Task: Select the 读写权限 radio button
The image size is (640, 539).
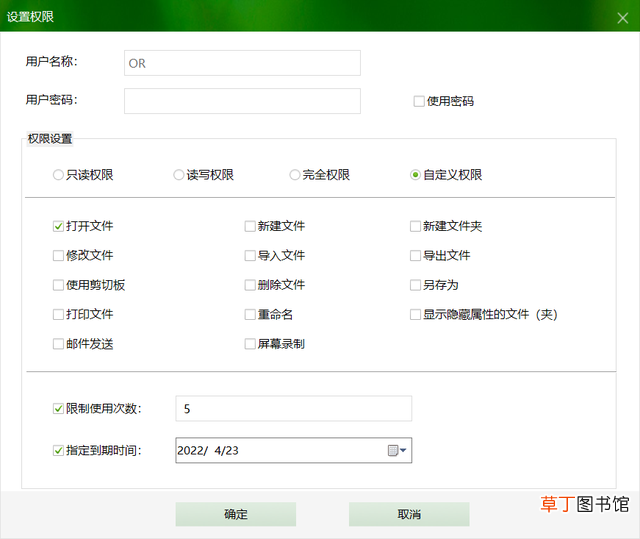Action: pyautogui.click(x=178, y=175)
